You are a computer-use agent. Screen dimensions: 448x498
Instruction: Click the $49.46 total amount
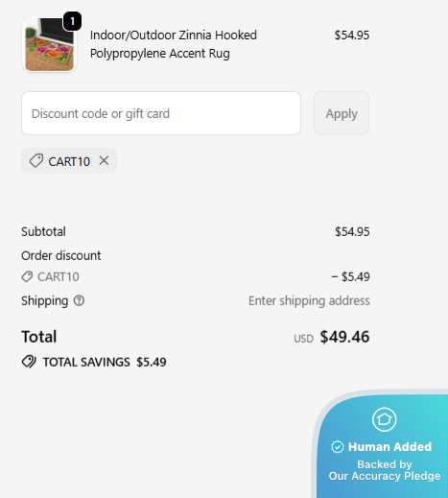coord(344,337)
